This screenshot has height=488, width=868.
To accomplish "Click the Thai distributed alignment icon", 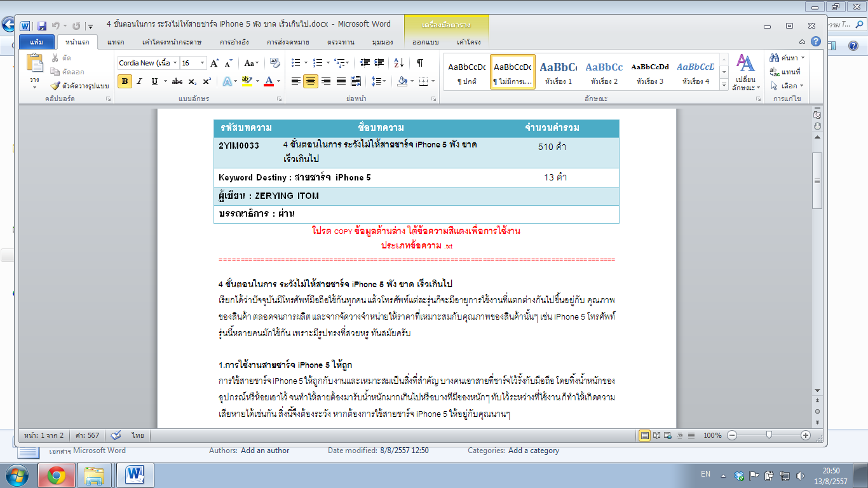I will [x=356, y=81].
